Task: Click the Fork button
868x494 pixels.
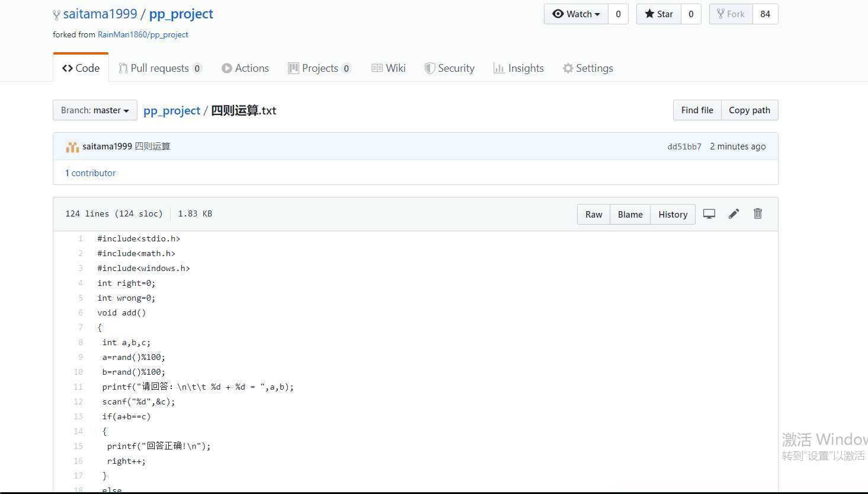Action: [x=731, y=14]
